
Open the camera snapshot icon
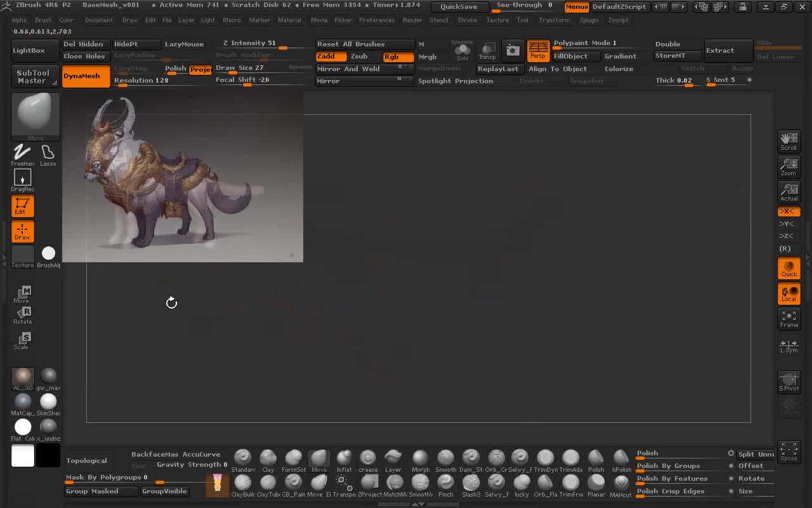click(x=513, y=50)
